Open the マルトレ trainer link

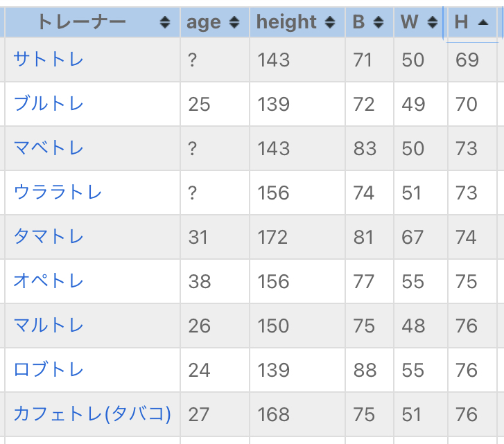coord(49,326)
